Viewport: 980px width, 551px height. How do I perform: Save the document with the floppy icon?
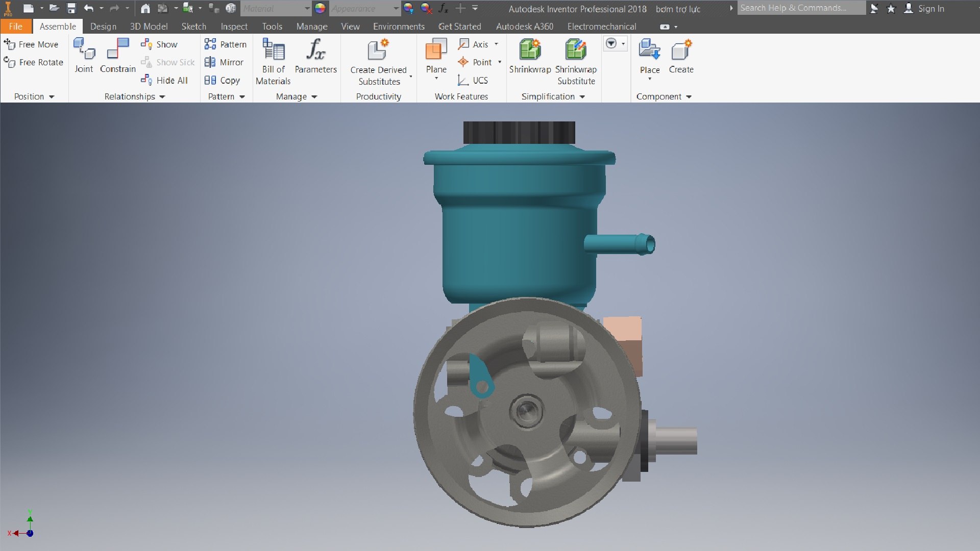(71, 8)
